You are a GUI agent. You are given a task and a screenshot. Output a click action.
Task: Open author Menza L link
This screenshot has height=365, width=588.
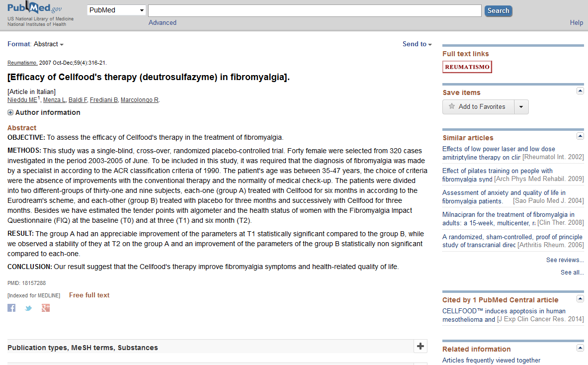(x=54, y=100)
